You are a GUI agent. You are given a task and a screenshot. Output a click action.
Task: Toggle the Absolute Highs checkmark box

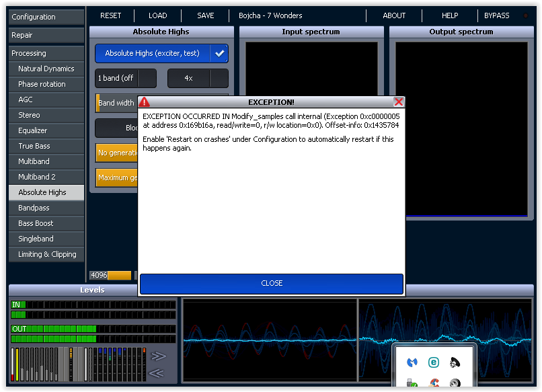[x=219, y=53]
